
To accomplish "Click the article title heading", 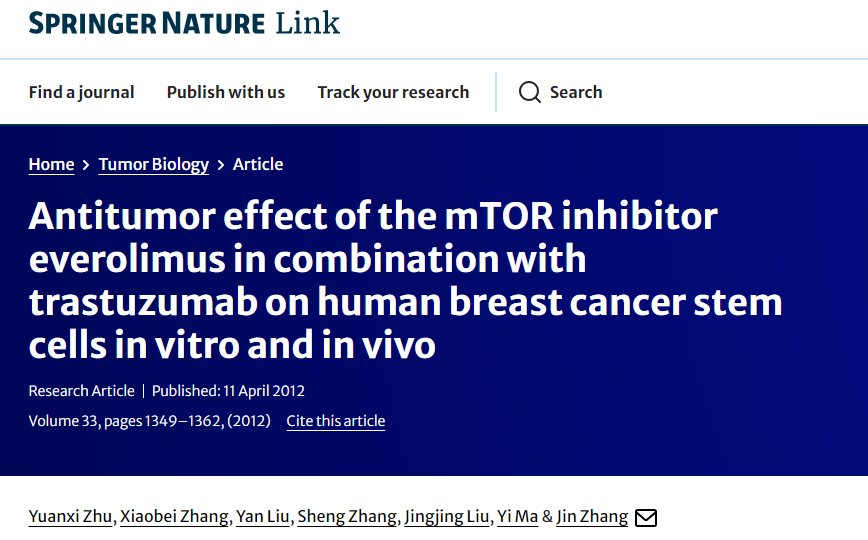I will coord(405,280).
